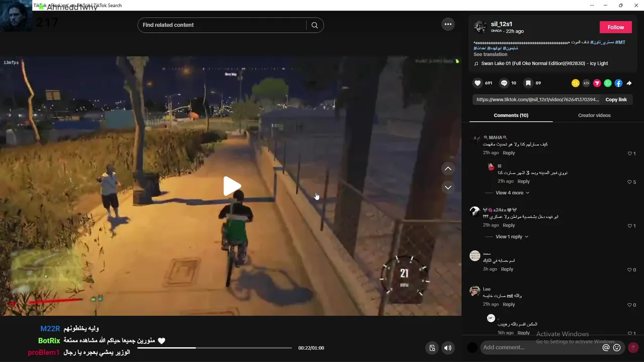Follow the sil_12s1 account
This screenshot has height=362, width=644.
pyautogui.click(x=615, y=27)
